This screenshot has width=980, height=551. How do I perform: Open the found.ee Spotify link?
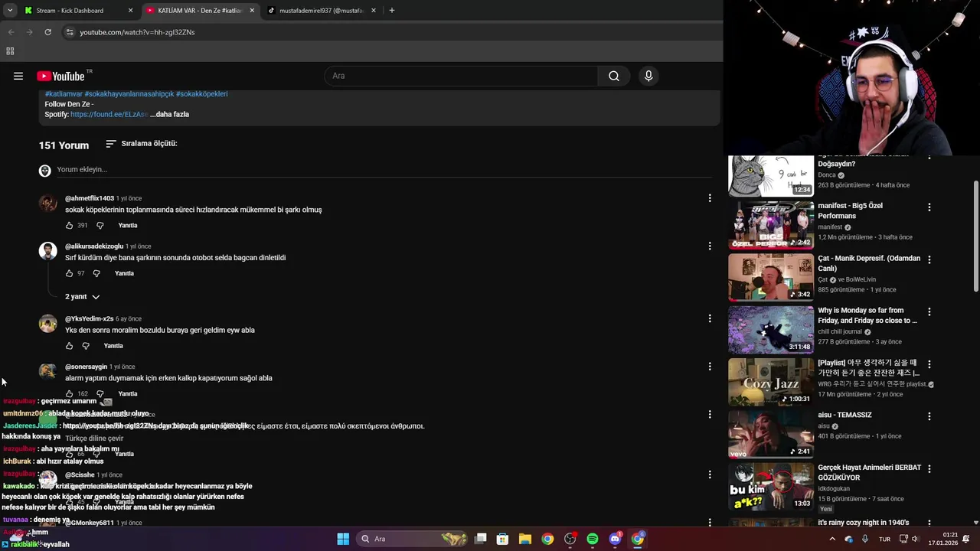(x=109, y=114)
